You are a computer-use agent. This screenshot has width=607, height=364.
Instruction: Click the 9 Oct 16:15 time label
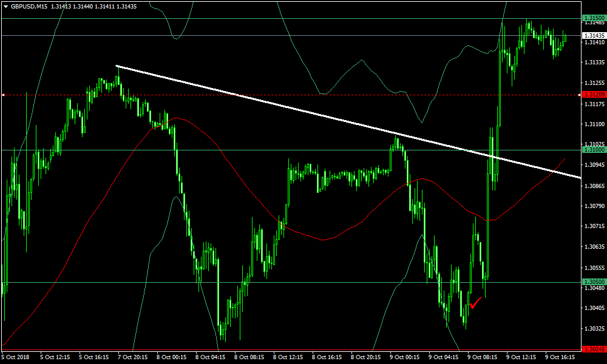[x=560, y=357]
